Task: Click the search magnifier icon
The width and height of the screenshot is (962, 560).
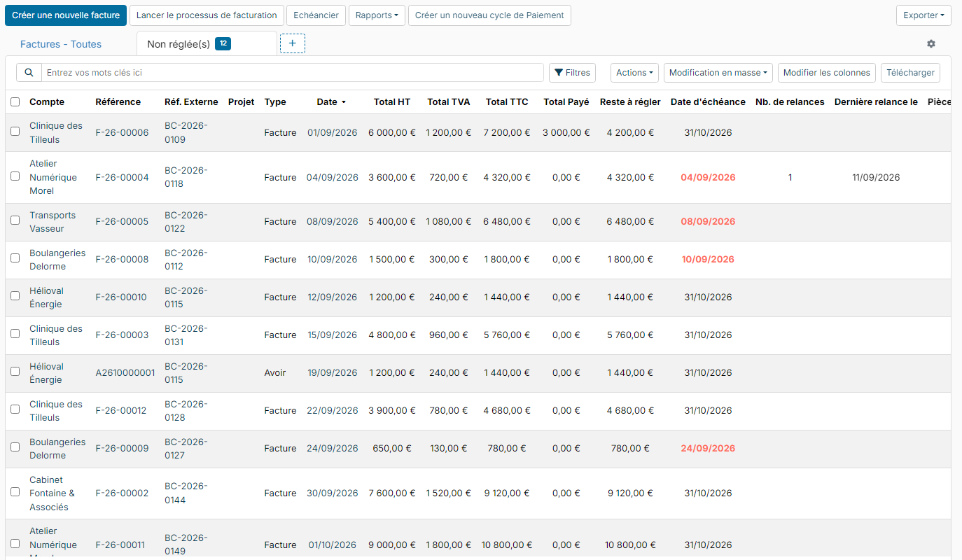Action: click(29, 72)
